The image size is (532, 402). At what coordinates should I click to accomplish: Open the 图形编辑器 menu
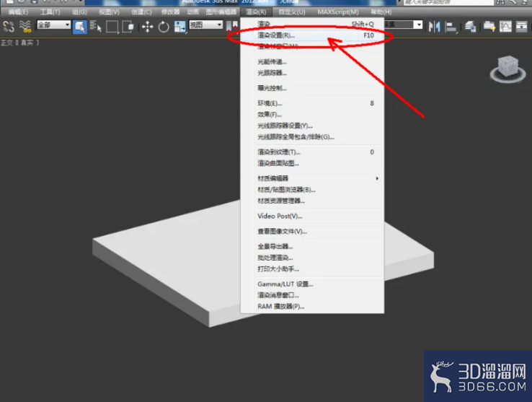221,12
